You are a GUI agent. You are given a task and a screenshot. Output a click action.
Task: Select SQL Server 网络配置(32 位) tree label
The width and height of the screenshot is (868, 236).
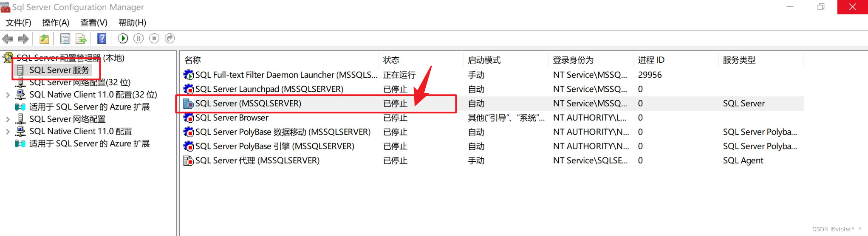pyautogui.click(x=80, y=82)
